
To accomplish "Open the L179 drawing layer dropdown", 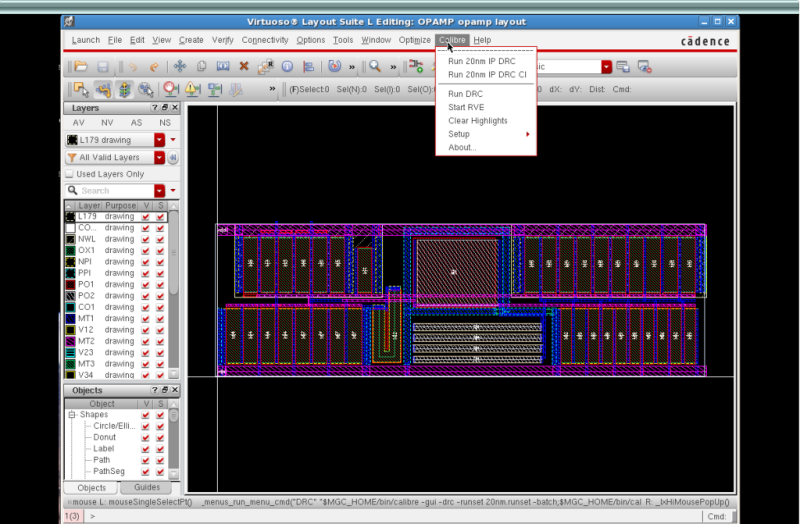I will coord(159,140).
